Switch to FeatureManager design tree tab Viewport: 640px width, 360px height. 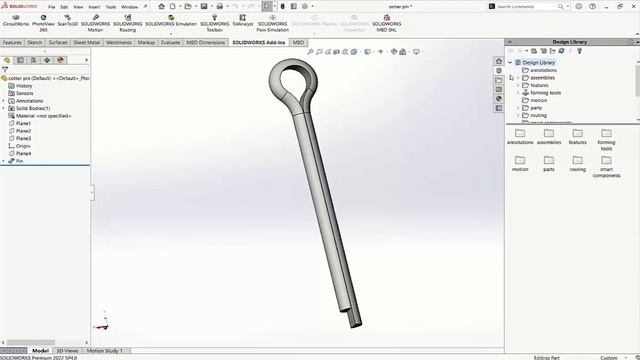7,60
